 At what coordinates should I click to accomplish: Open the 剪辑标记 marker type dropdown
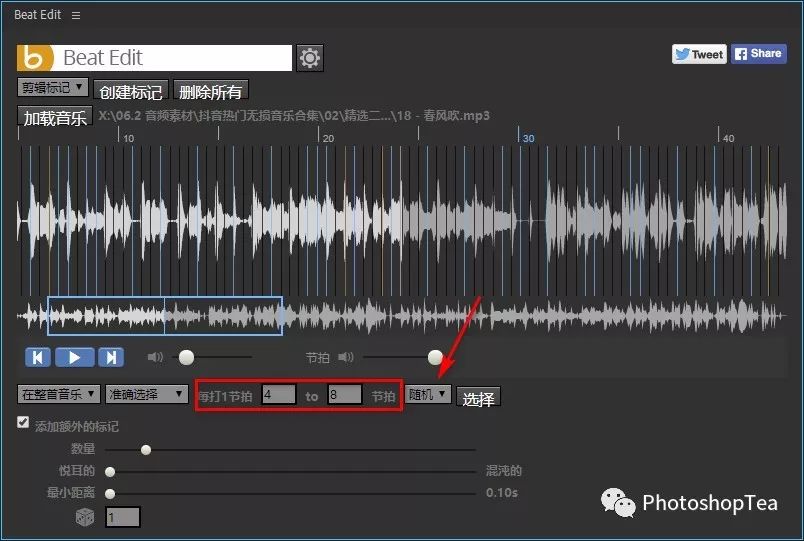coord(52,88)
